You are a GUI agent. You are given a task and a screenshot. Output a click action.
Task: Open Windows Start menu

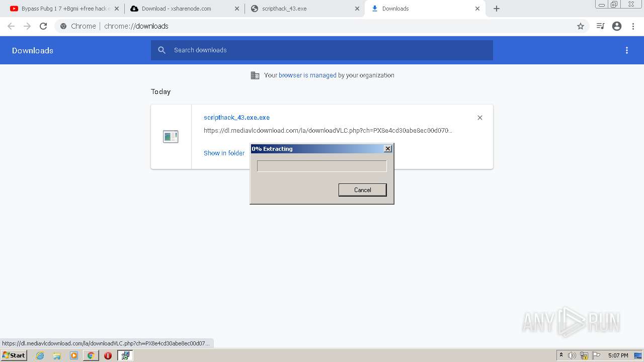click(x=14, y=355)
